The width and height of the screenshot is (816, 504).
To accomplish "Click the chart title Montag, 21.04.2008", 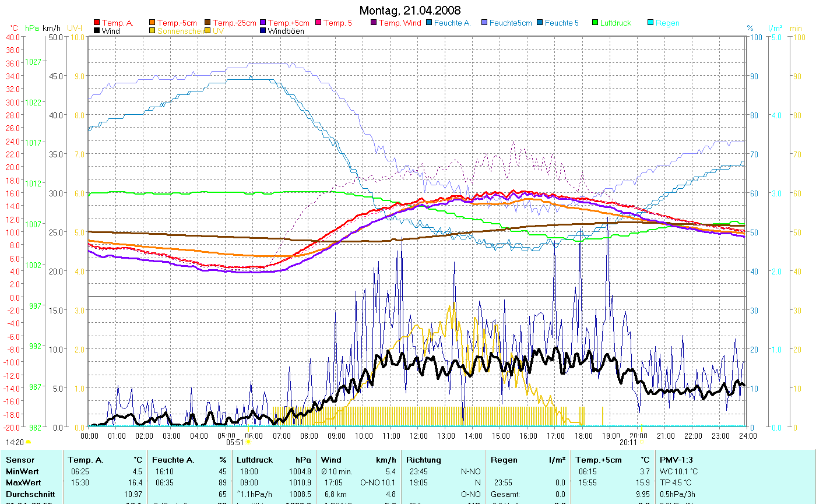I will 409,10.
